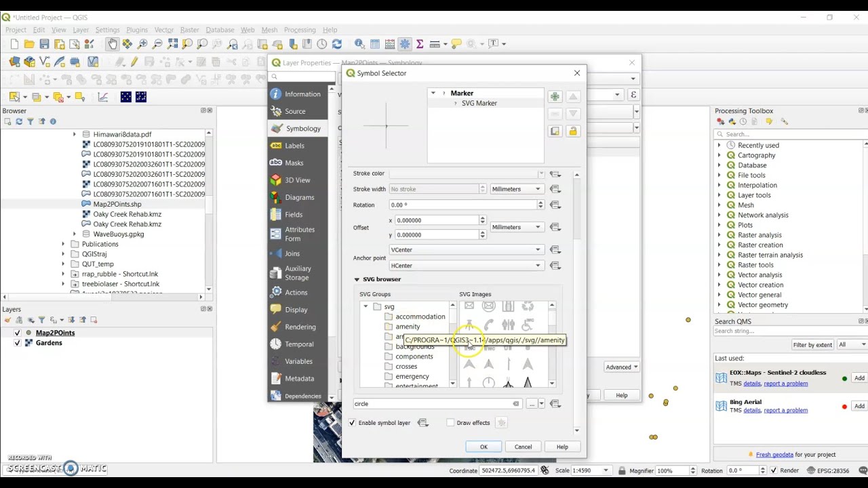Click the Fresh geodata link
Image resolution: width=868 pixels, height=488 pixels.
point(774,455)
